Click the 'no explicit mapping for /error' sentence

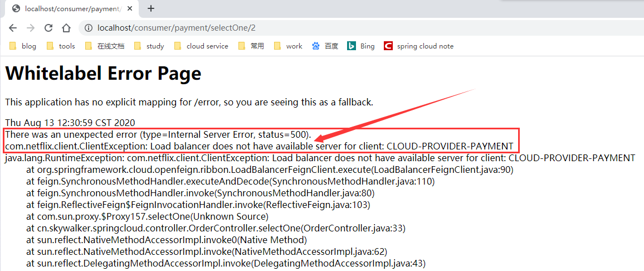click(189, 102)
